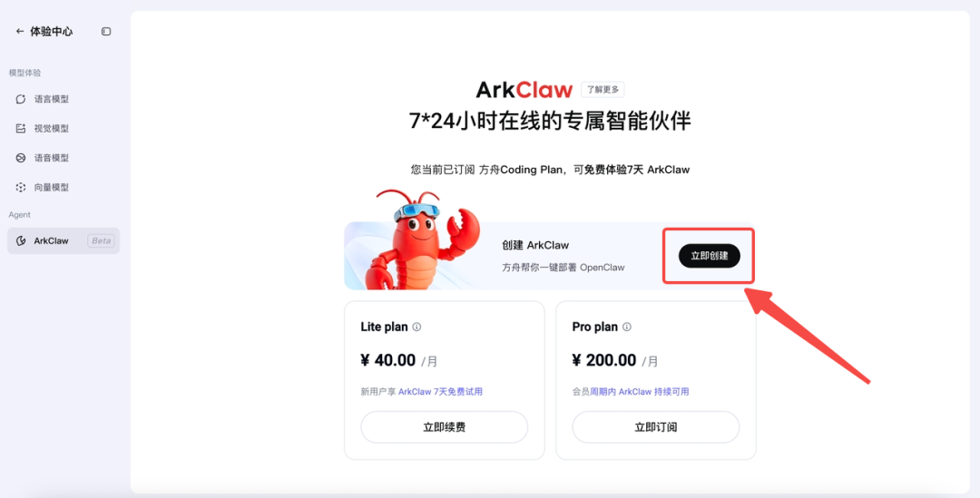Open the ArkClaw 7天免费试用 link

(441, 392)
